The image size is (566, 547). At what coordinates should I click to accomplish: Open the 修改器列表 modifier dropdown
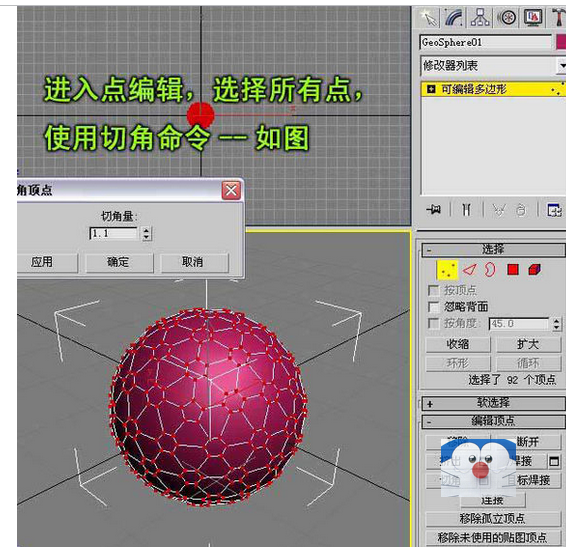click(493, 66)
